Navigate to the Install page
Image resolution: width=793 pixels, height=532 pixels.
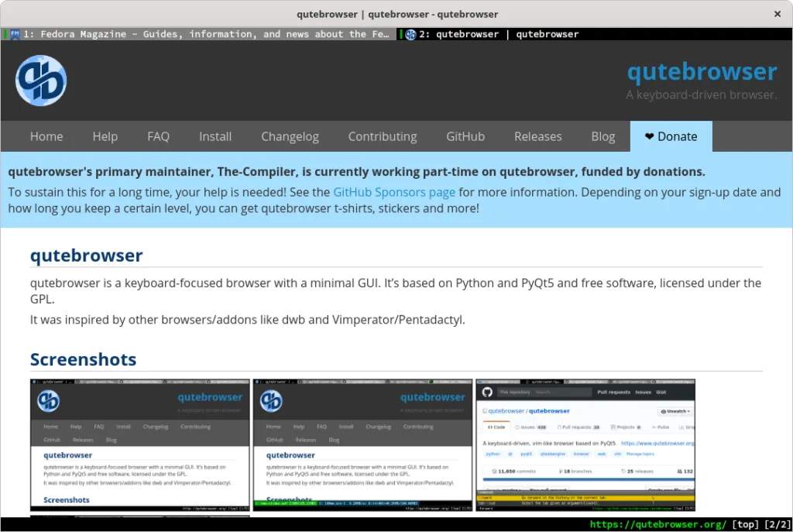click(x=215, y=136)
